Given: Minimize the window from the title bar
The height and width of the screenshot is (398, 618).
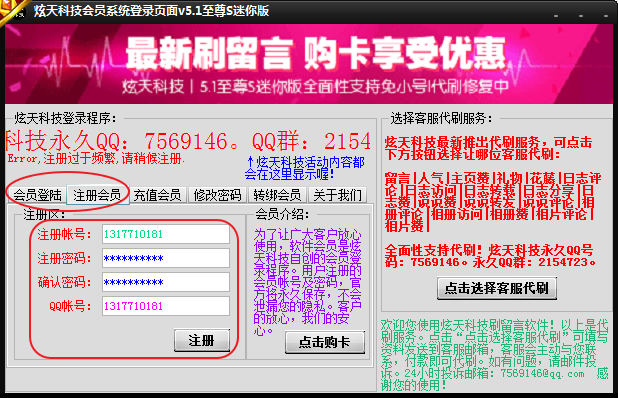Looking at the screenshot, I should click(556, 15).
